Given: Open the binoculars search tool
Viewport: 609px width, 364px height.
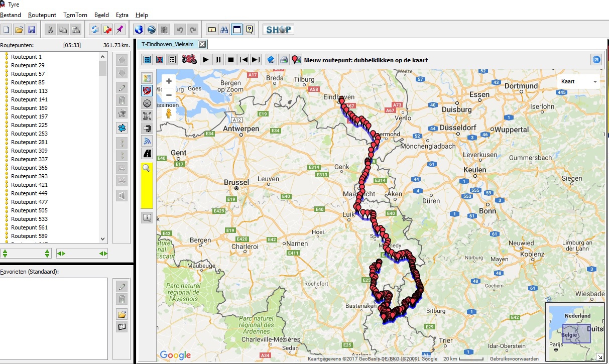Looking at the screenshot, I should (x=224, y=30).
